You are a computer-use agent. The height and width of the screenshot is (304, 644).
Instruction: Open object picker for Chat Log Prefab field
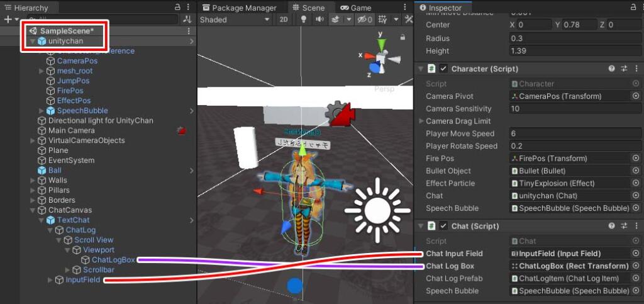coord(636,278)
